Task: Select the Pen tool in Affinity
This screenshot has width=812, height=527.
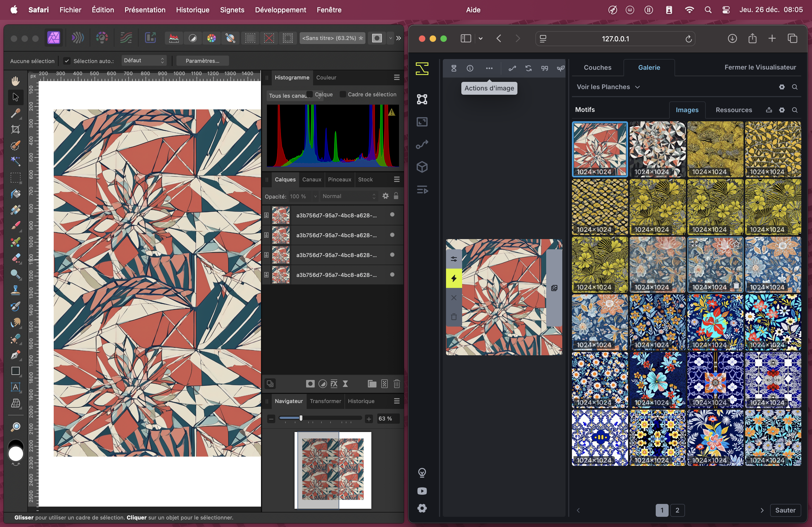Action: (x=15, y=355)
